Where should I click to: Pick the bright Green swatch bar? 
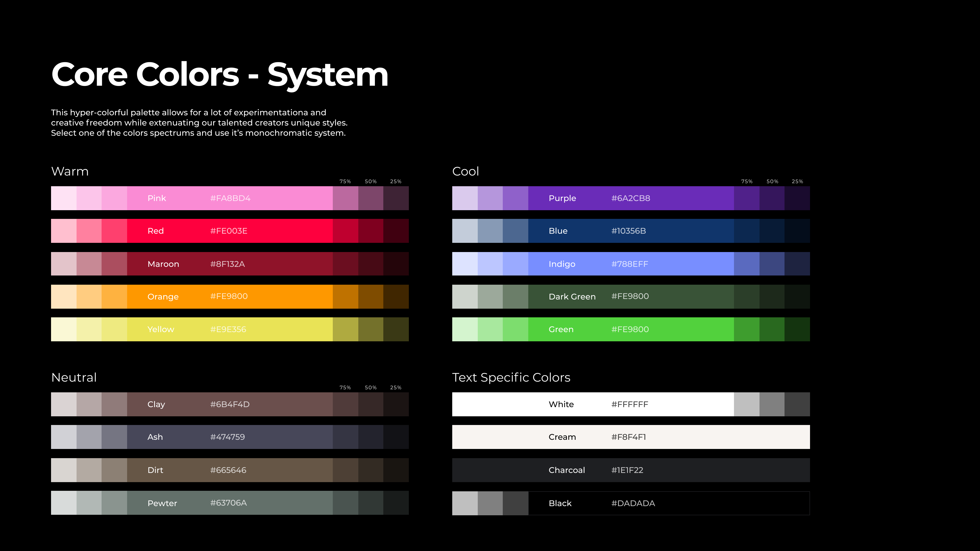click(x=631, y=329)
